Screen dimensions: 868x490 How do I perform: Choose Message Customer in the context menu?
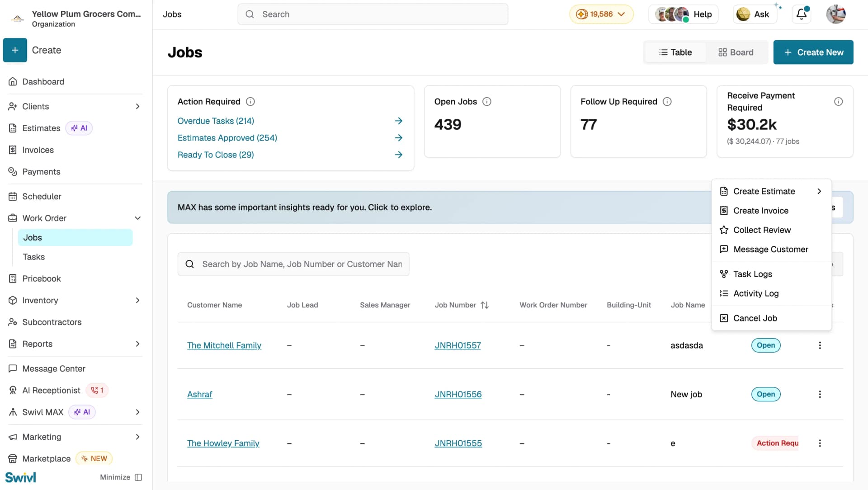pos(771,250)
